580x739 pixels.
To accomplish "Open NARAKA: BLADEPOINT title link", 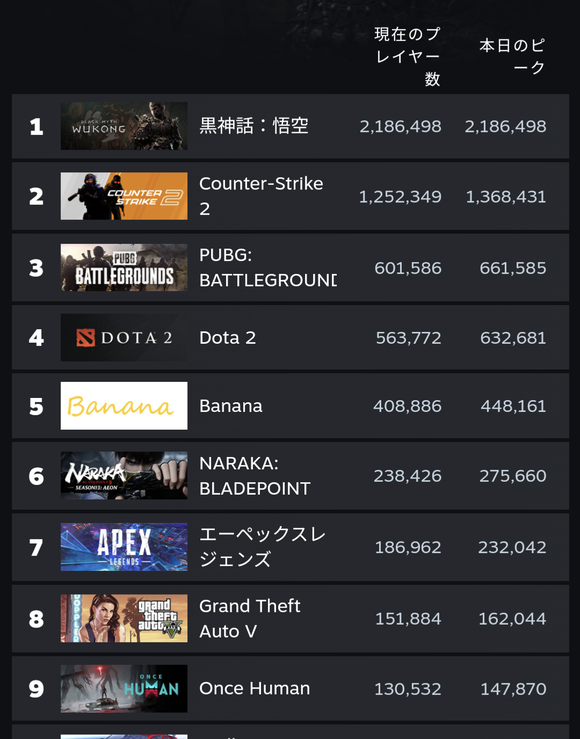I will click(x=255, y=476).
